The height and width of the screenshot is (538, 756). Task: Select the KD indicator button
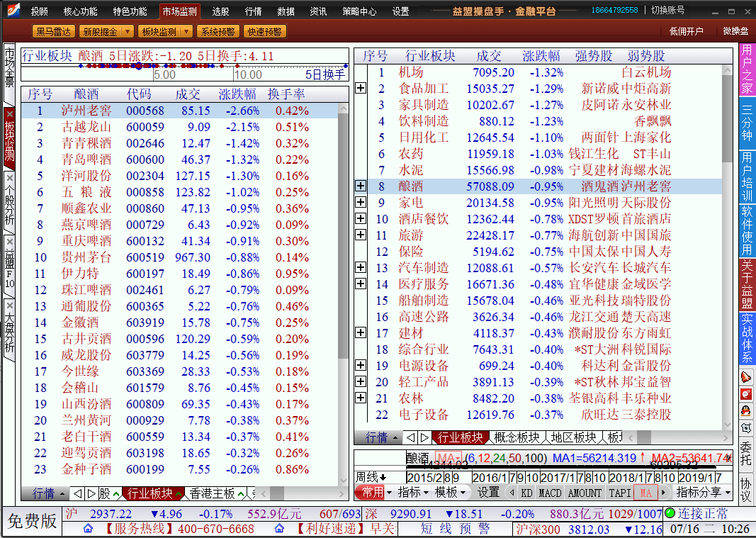pyautogui.click(x=526, y=493)
